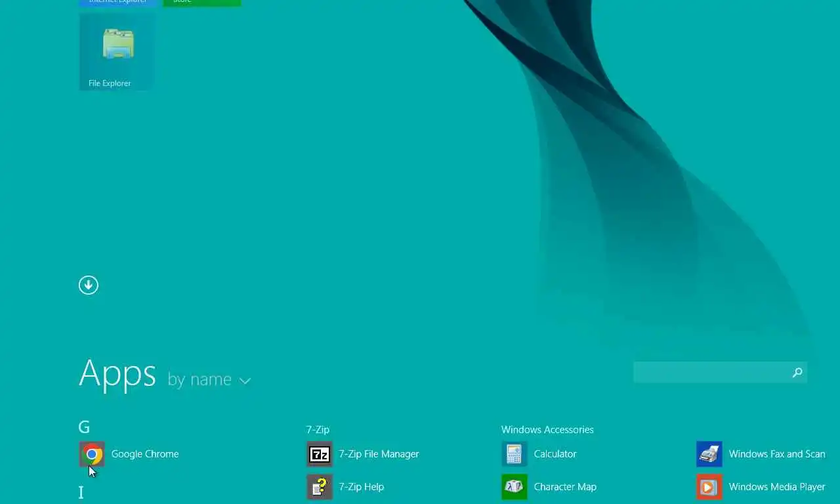
Task: Click the Windows Accessories group heading
Action: (x=547, y=430)
